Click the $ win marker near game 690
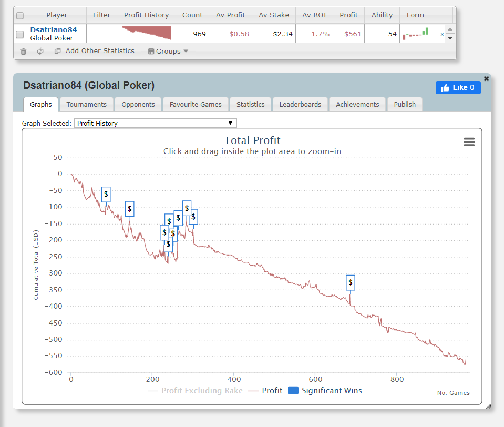The image size is (504, 427). coord(351,282)
